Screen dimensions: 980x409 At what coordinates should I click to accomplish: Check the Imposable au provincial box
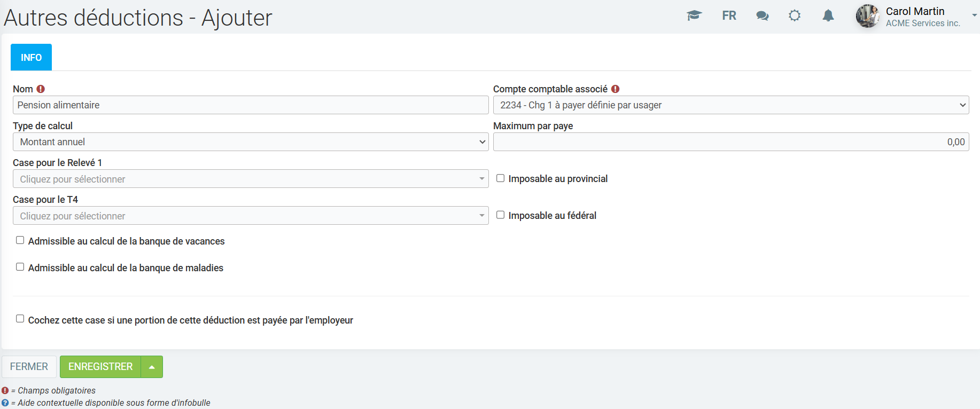[501, 178]
